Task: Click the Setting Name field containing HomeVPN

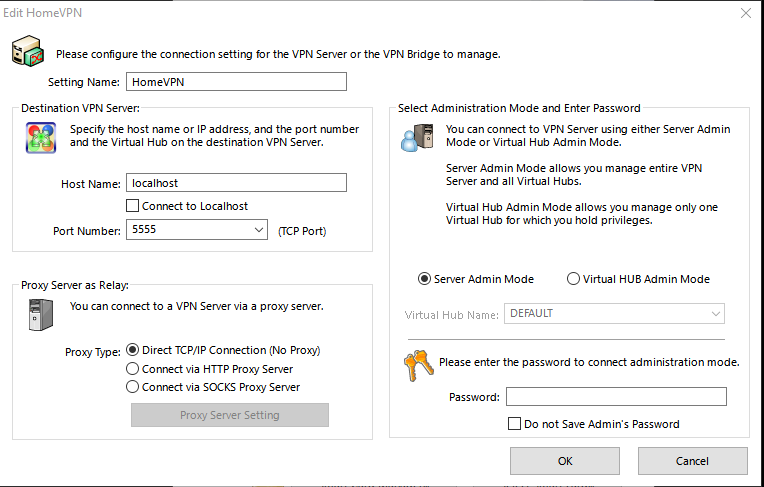Action: coord(236,81)
